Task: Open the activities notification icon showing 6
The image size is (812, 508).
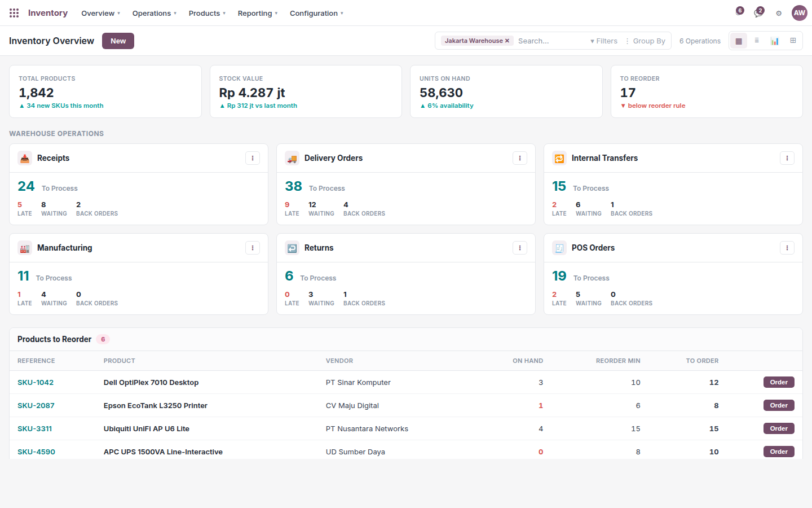Action: point(740,11)
